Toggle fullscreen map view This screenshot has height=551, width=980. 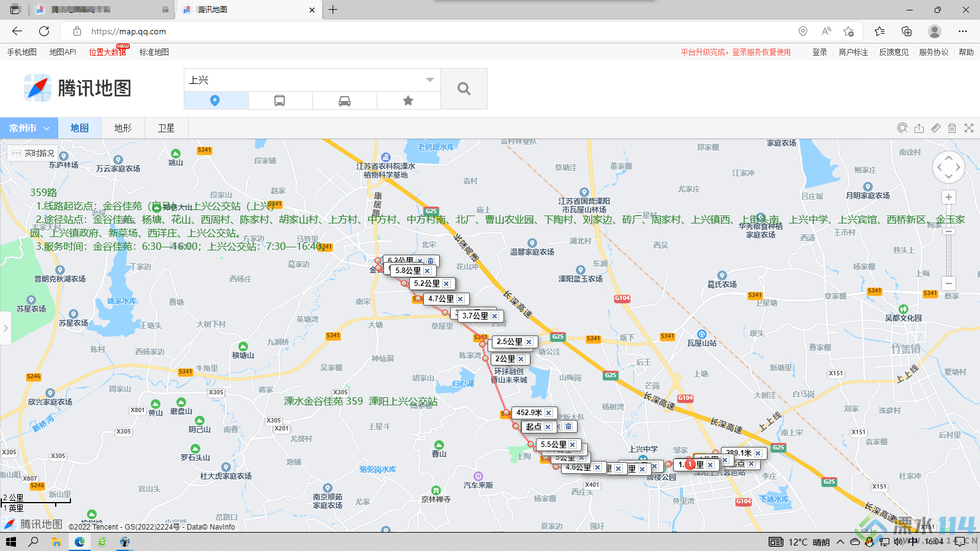(x=969, y=128)
